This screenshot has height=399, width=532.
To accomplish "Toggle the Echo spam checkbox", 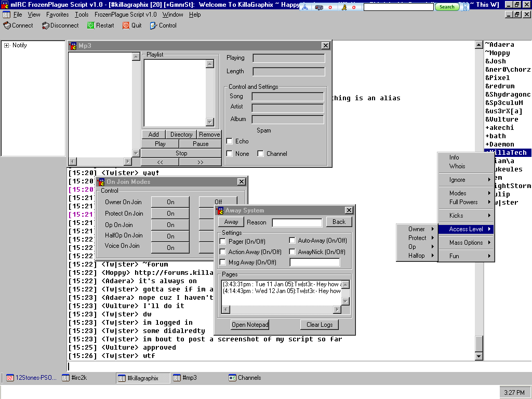I will coord(229,141).
